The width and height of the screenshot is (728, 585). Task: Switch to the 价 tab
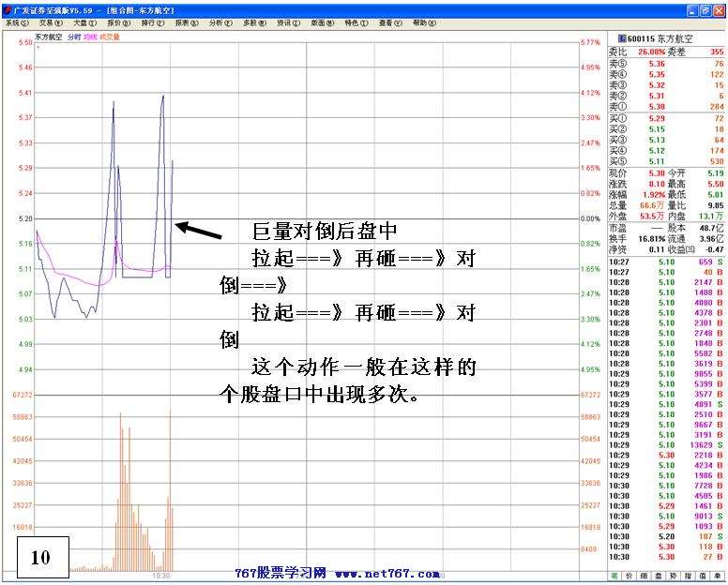[629, 576]
